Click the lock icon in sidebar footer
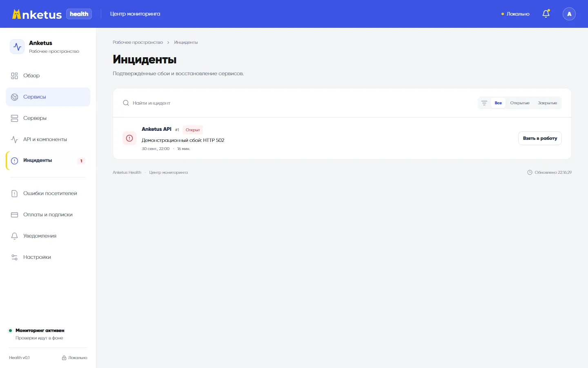 coord(64,358)
